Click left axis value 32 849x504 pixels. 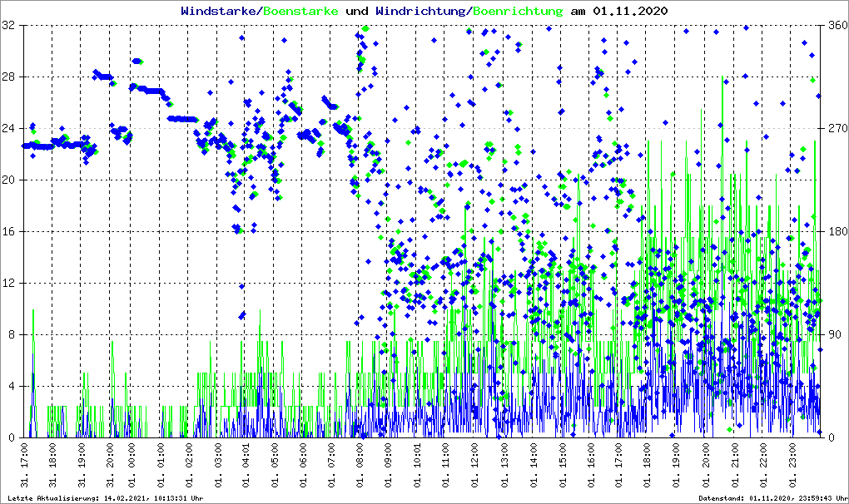tap(8, 26)
